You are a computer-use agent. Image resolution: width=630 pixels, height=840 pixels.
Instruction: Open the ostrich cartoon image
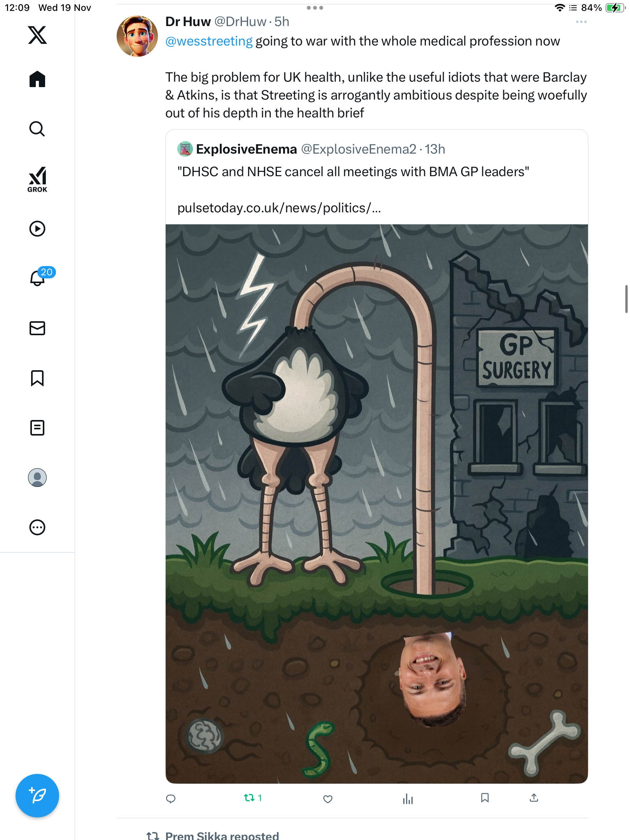click(x=376, y=504)
